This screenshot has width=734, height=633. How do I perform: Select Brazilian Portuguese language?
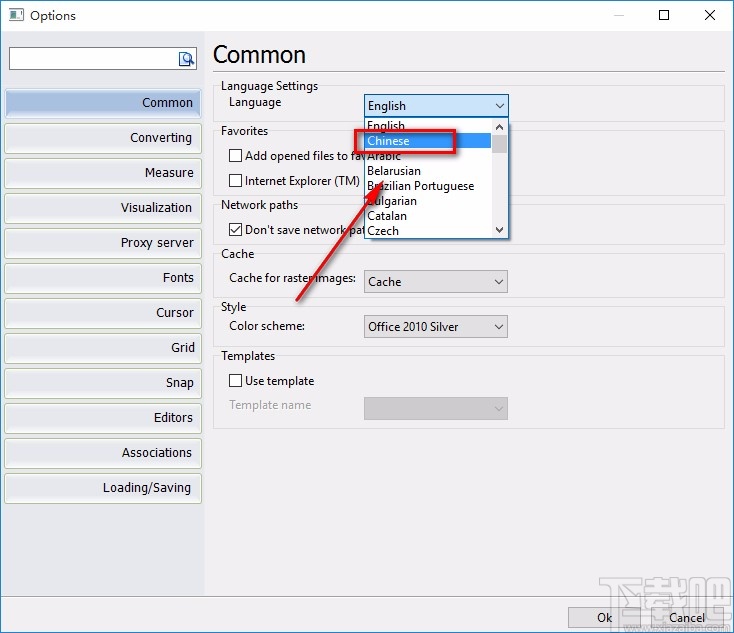428,186
